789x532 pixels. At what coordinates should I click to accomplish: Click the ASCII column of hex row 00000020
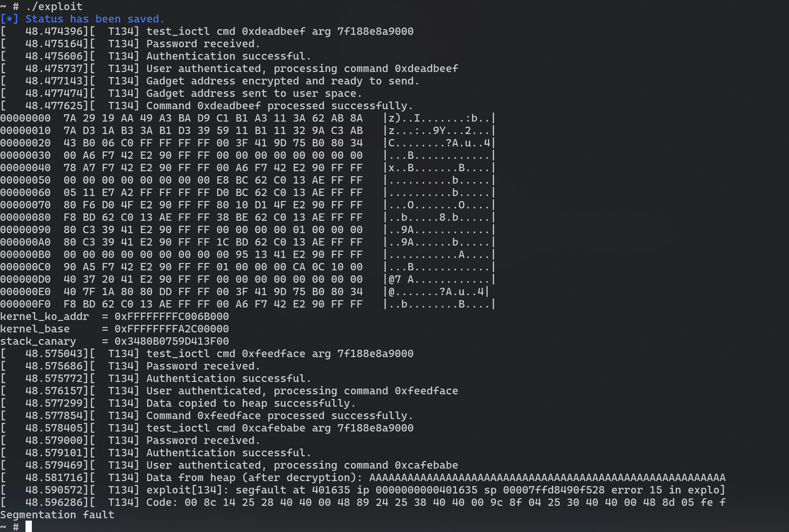click(x=439, y=143)
